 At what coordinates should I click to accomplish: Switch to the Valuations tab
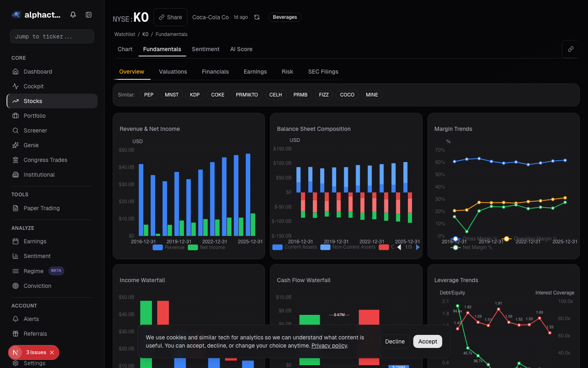point(173,72)
